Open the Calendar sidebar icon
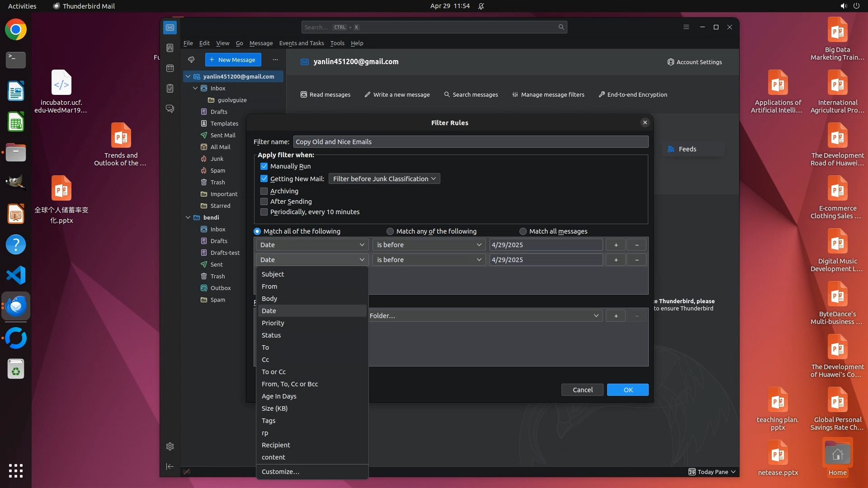 click(170, 68)
